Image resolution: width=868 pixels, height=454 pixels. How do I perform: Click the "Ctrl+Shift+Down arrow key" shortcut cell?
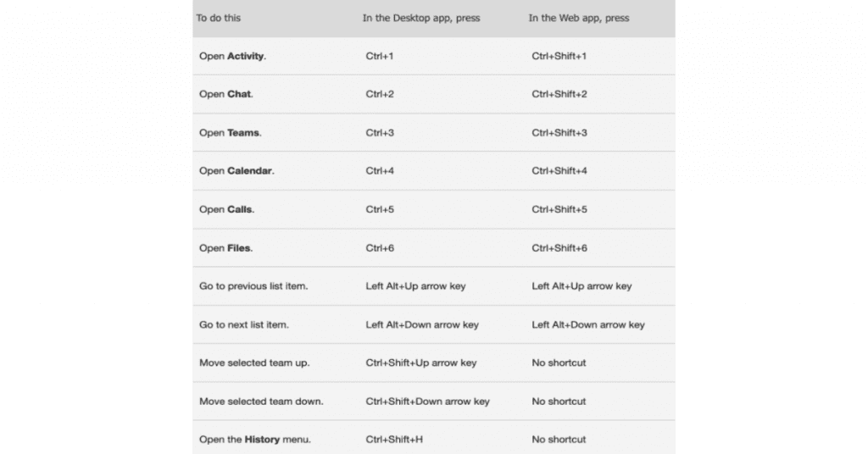pyautogui.click(x=427, y=401)
